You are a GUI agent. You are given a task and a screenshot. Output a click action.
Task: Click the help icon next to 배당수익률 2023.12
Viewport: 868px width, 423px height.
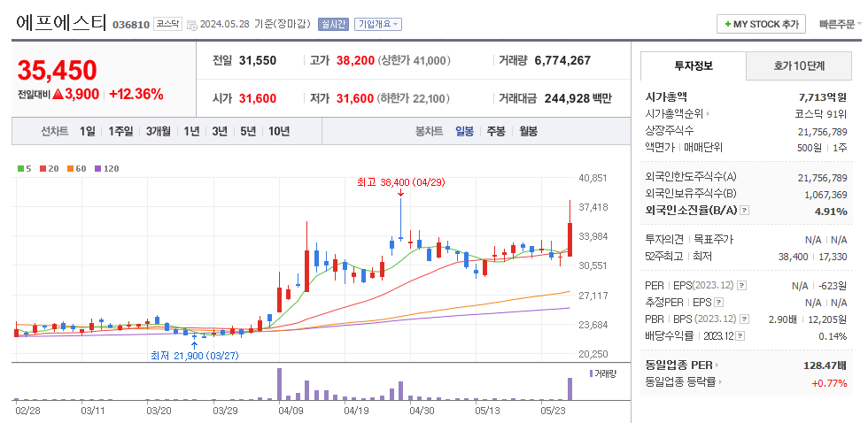tap(740, 336)
